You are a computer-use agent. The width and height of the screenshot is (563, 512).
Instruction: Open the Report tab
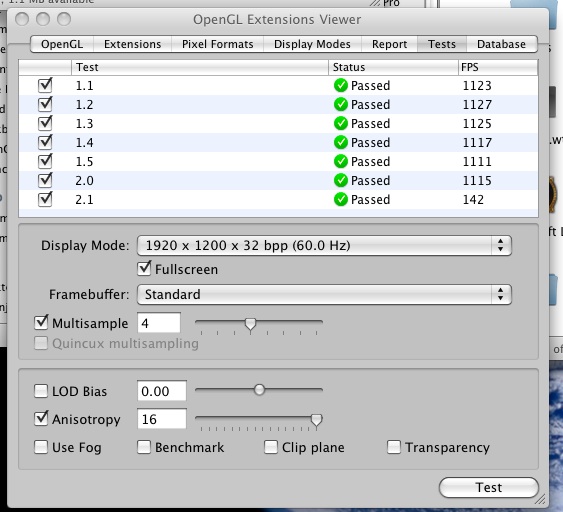(389, 44)
